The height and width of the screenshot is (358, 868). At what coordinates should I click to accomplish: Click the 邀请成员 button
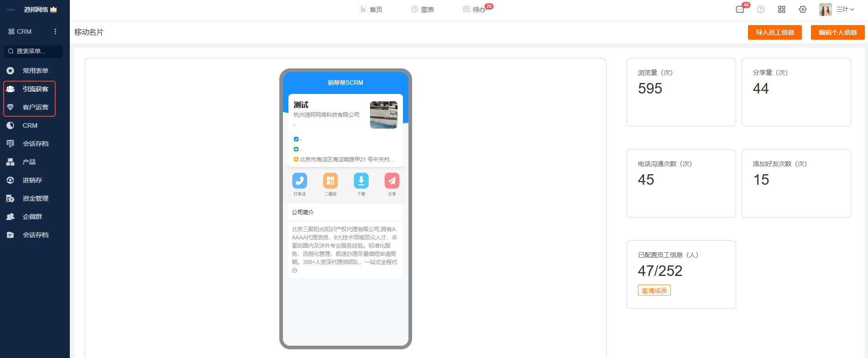[654, 291]
